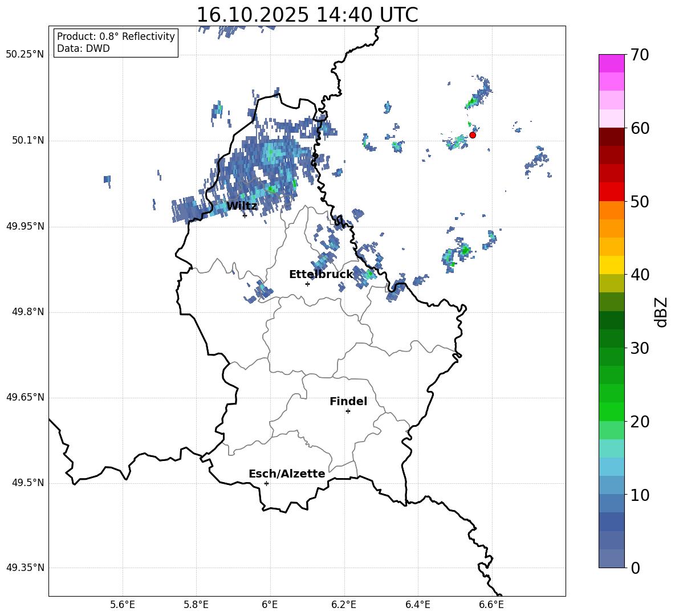This screenshot has width=675, height=616.
Task: Click the 10 tick on the colorbar
Action: tap(640, 495)
